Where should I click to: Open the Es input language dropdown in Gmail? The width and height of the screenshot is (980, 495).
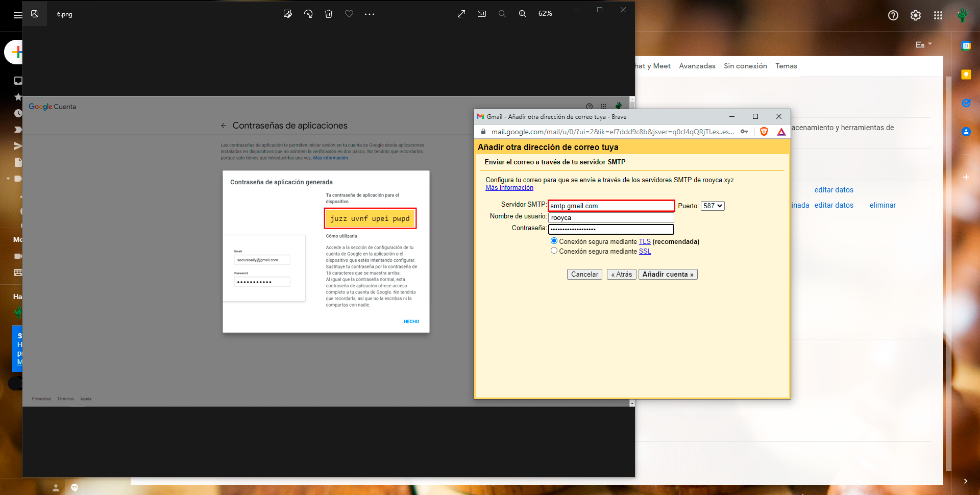coord(924,45)
